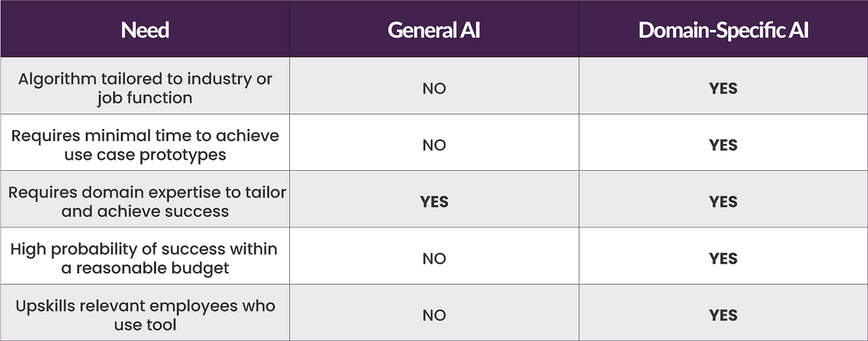Click General AI 'NO' for minimal time row
This screenshot has width=868, height=341.
tap(434, 146)
